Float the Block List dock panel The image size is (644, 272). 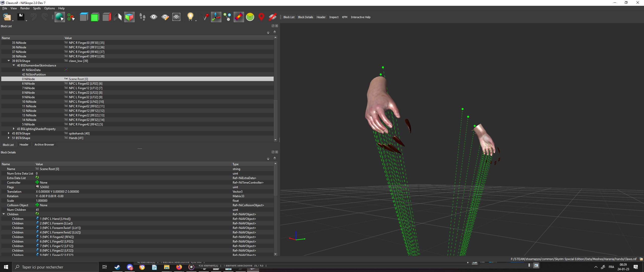coord(273,26)
